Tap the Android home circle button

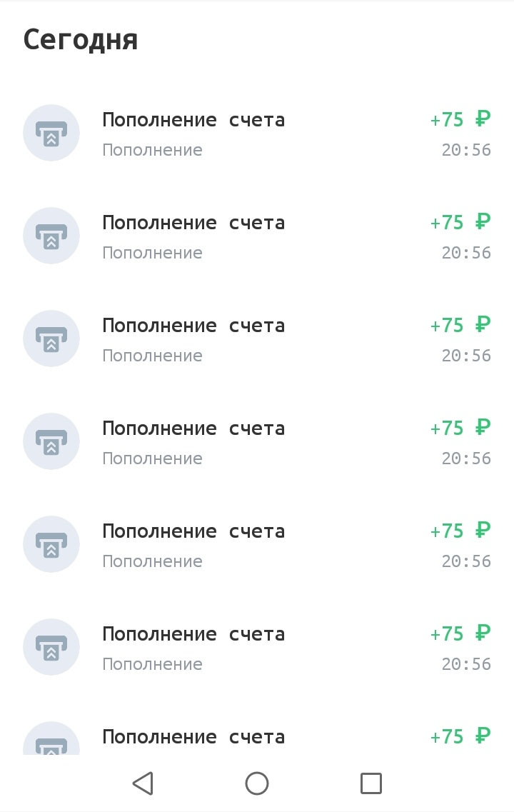tap(257, 783)
